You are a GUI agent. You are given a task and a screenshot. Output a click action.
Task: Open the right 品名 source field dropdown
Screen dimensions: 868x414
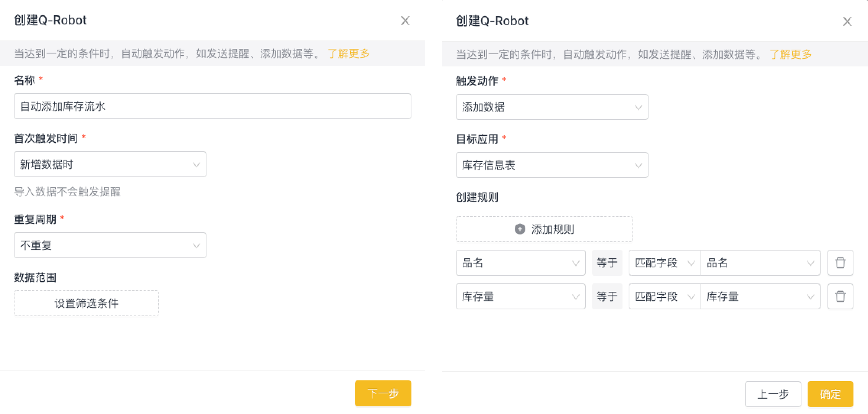760,263
